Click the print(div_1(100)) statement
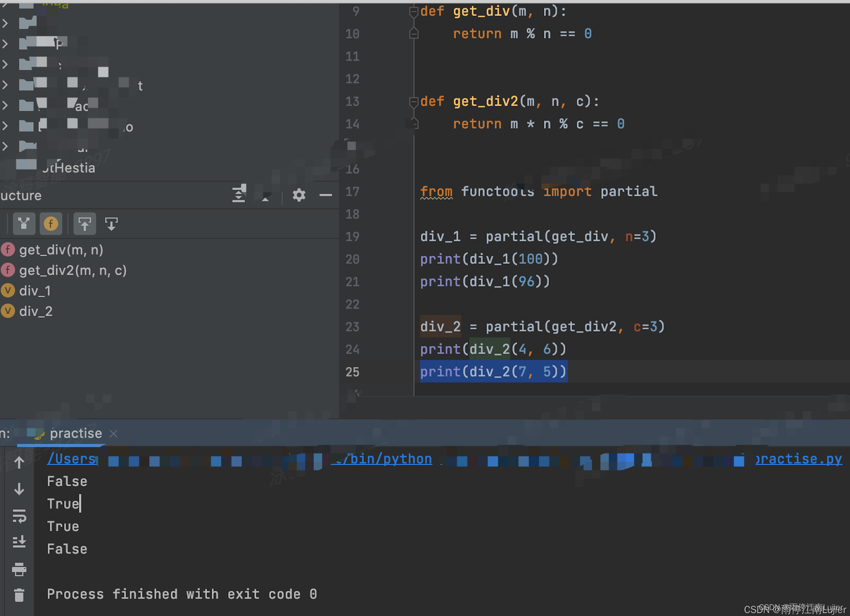The height and width of the screenshot is (616, 850). pyautogui.click(x=489, y=259)
